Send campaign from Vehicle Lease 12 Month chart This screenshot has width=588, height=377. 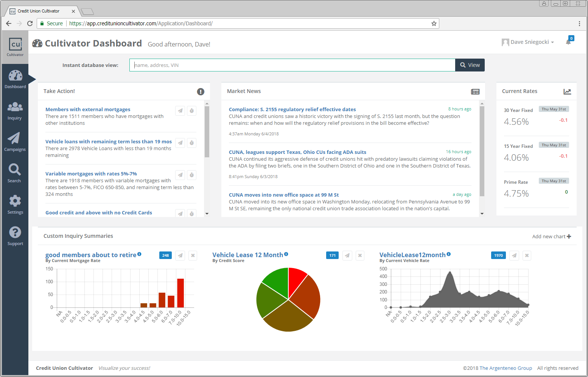point(347,256)
